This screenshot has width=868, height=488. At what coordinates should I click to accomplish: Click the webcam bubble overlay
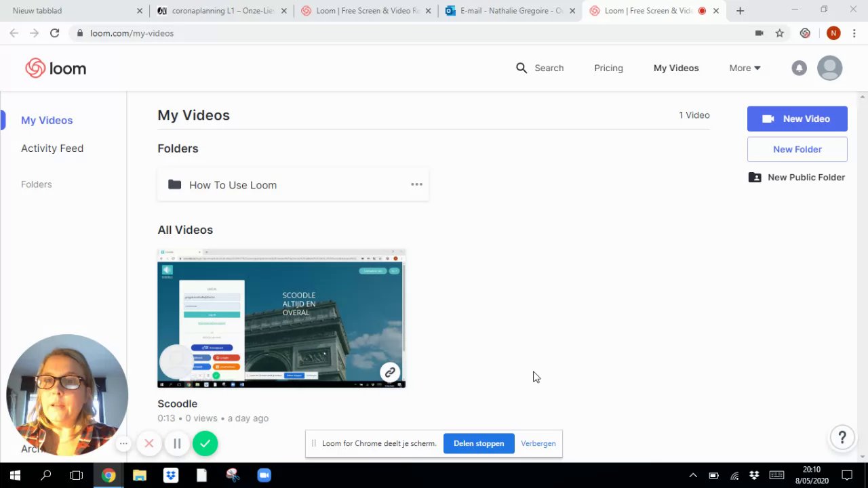67,394
